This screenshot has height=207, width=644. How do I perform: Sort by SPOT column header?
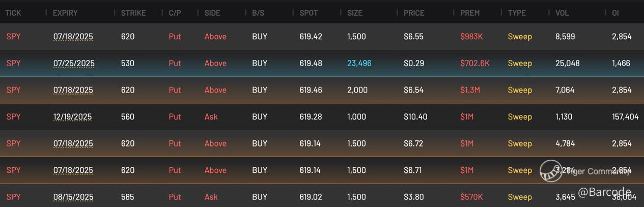pyautogui.click(x=309, y=13)
